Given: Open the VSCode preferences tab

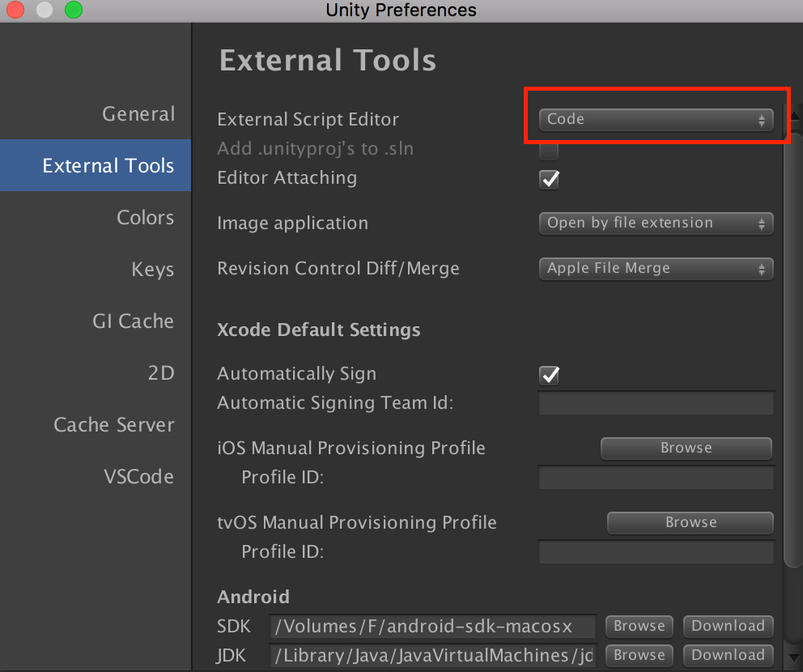Looking at the screenshot, I should click(138, 476).
